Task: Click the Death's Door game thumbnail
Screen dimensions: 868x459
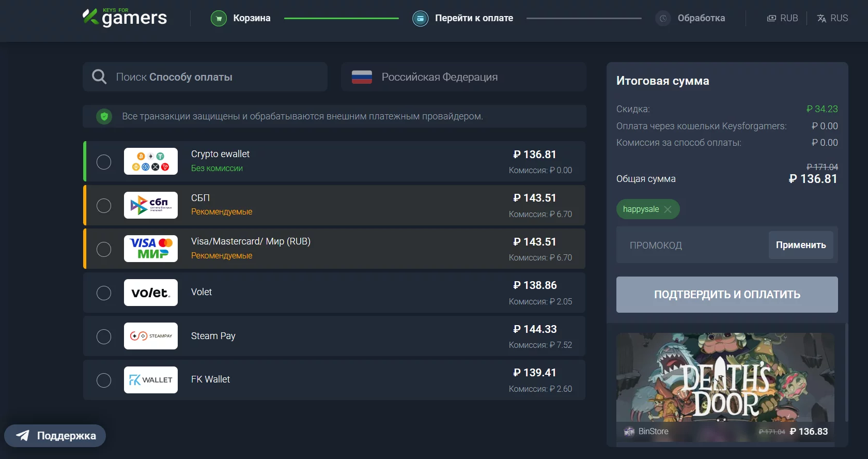Action: (x=725, y=377)
